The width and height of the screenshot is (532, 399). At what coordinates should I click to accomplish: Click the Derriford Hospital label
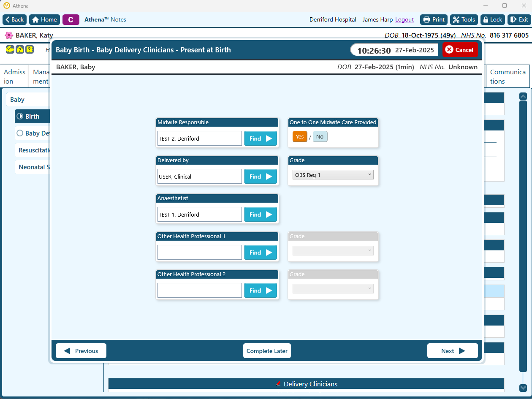click(333, 19)
